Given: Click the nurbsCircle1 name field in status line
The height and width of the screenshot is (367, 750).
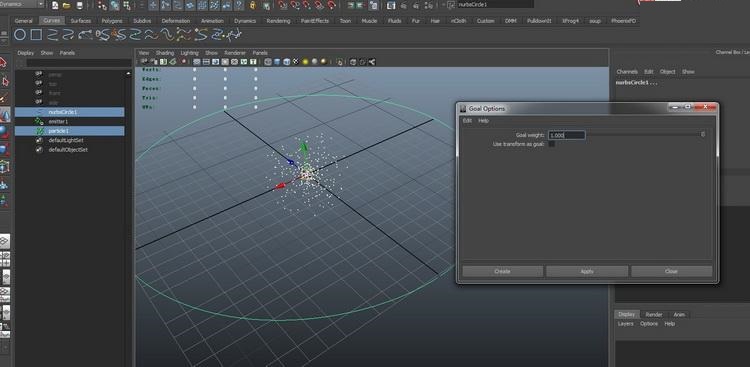Looking at the screenshot, I should coord(495,4).
